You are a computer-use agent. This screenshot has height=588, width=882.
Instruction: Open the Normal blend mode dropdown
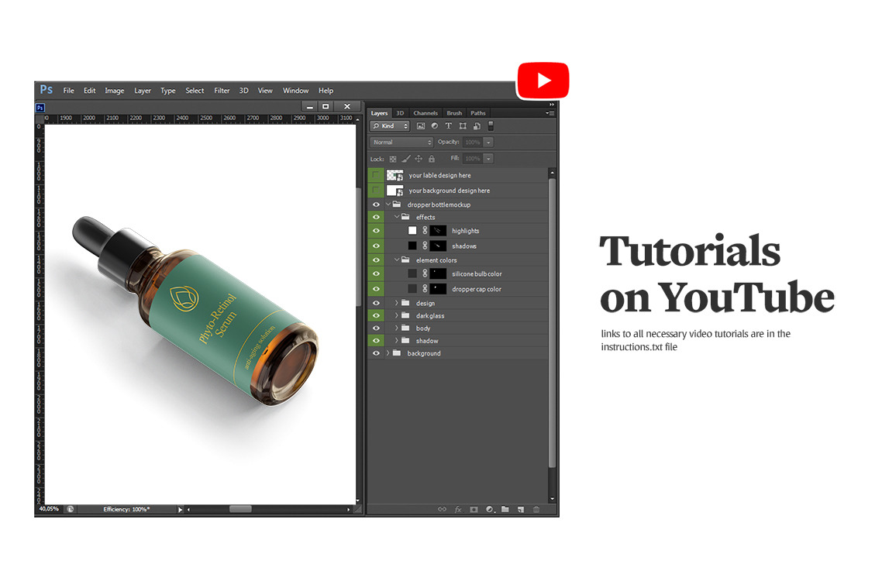(x=401, y=143)
